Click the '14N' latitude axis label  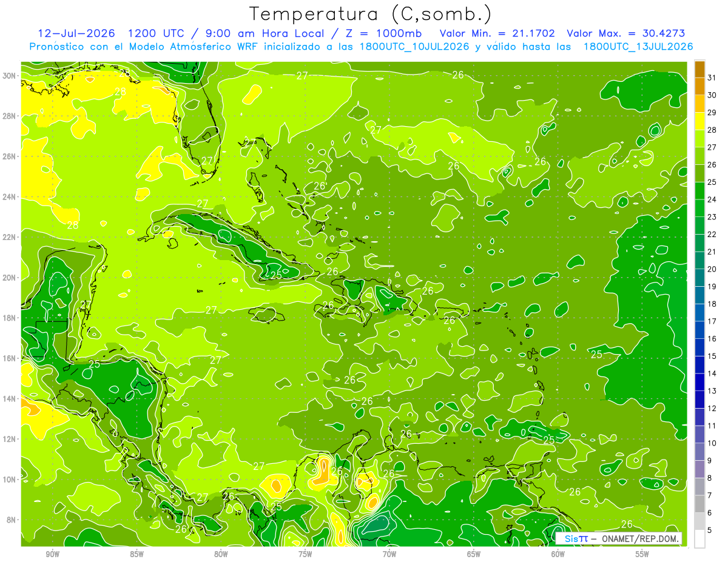[x=10, y=398]
